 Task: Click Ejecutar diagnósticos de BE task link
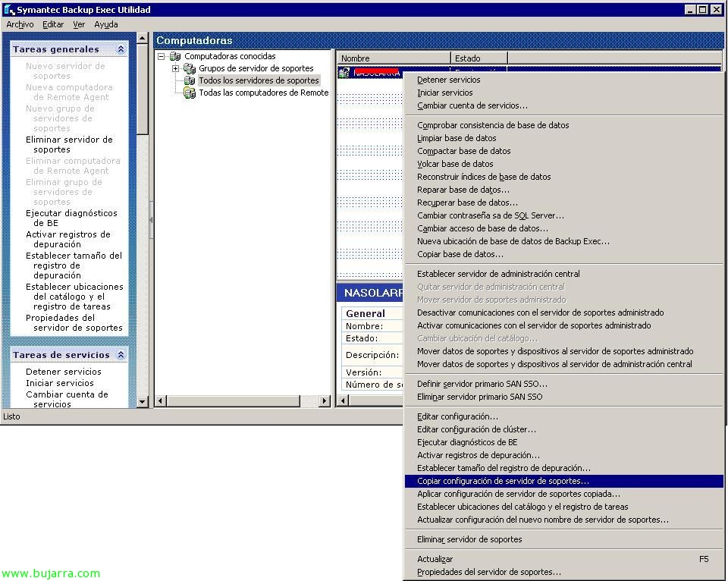(71, 218)
